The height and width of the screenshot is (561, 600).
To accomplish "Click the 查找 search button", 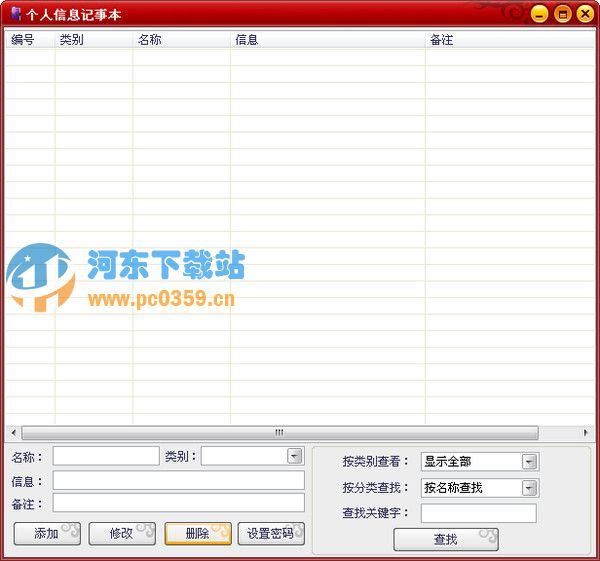I will point(446,540).
